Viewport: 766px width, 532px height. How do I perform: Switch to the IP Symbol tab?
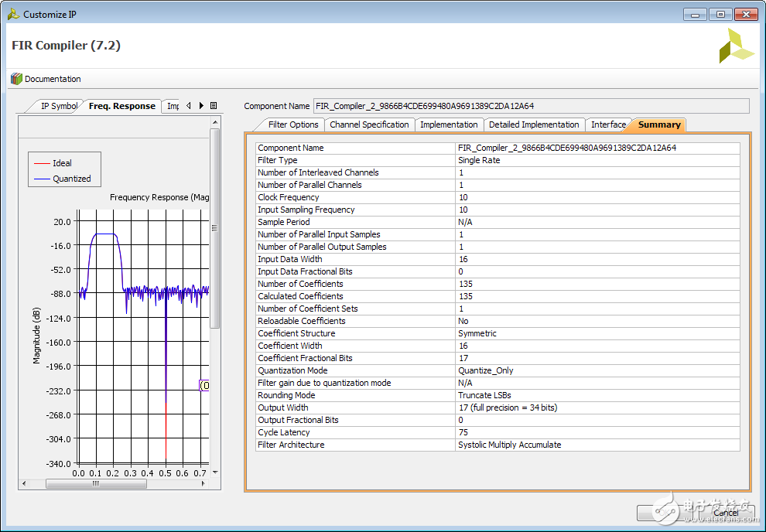58,106
